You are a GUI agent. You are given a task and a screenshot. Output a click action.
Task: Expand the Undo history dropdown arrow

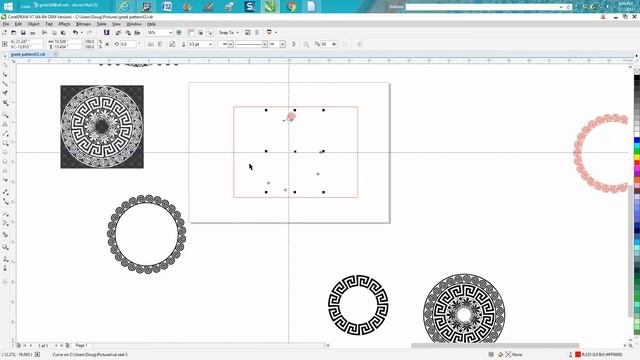click(82, 32)
